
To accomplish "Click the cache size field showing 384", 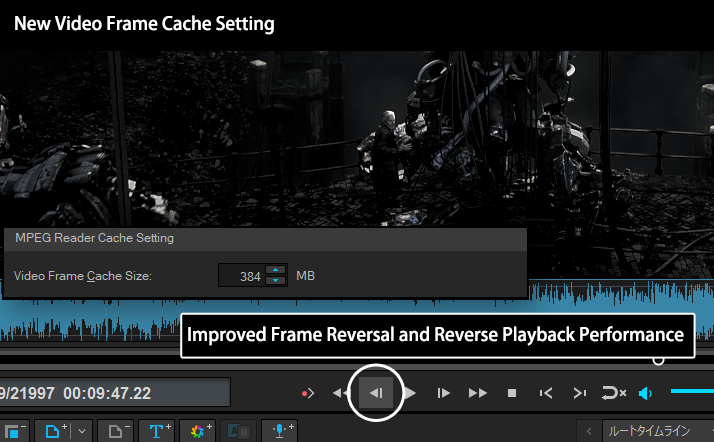I will coord(242,275).
